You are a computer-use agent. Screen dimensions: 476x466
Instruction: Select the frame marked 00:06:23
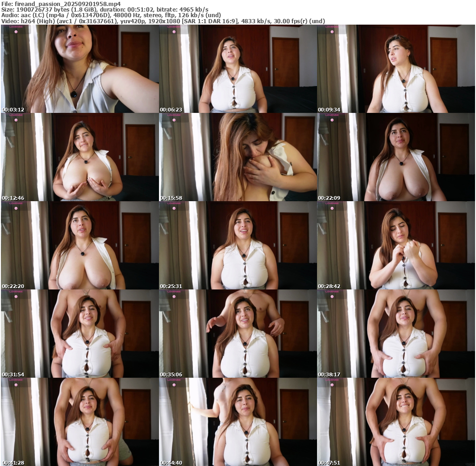pos(238,69)
